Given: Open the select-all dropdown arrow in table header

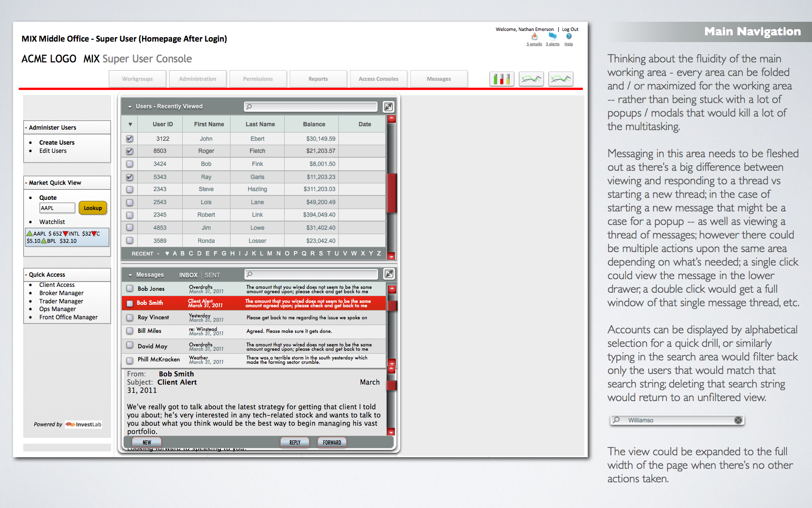Looking at the screenshot, I should click(130, 124).
